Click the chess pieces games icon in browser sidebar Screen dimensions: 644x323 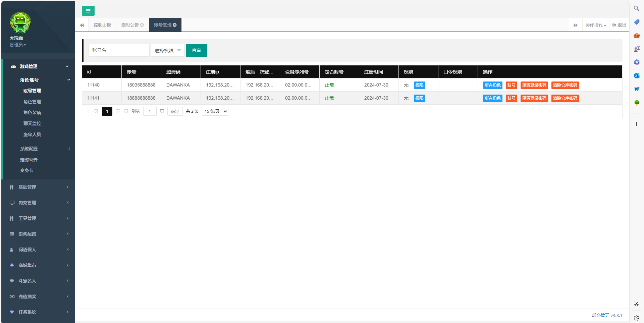pos(636,49)
